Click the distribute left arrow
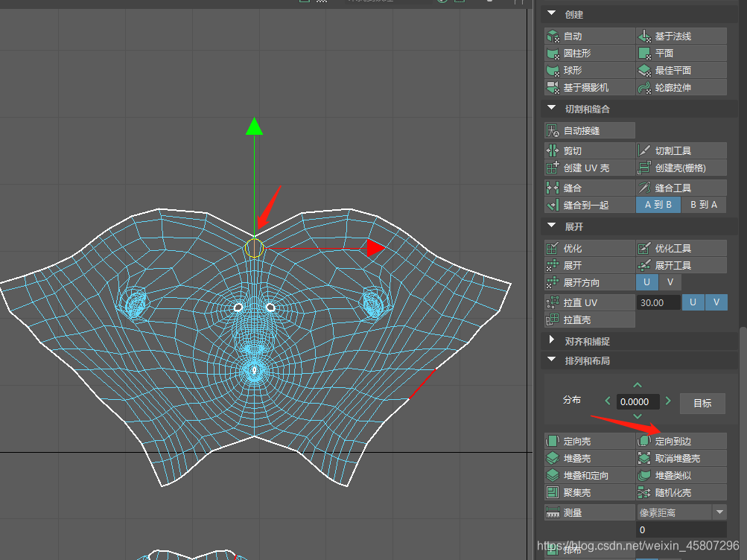The height and width of the screenshot is (560, 747). 608,401
